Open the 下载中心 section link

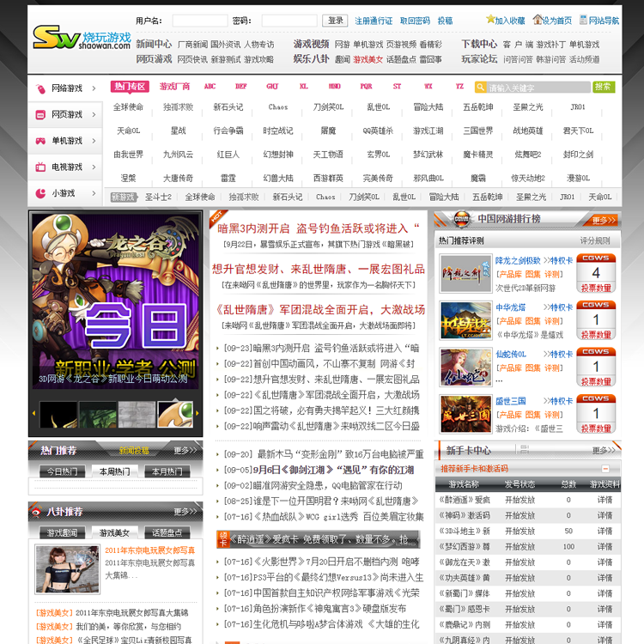tap(479, 44)
